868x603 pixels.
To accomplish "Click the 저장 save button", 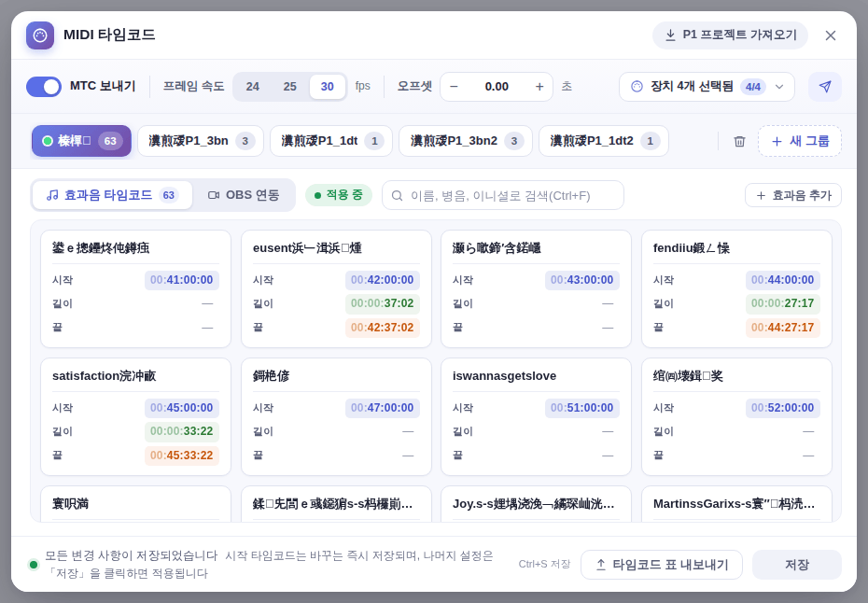I will pos(797,565).
